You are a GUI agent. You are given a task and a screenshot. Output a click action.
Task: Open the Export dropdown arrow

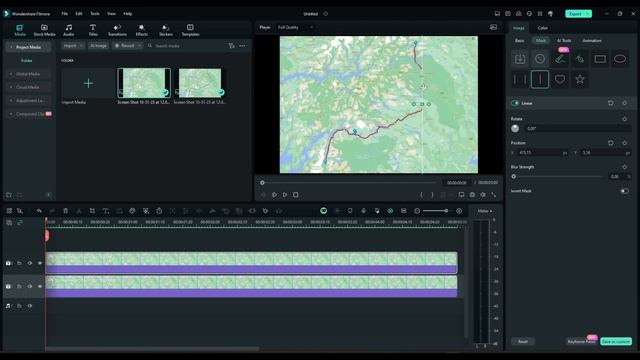(x=588, y=14)
